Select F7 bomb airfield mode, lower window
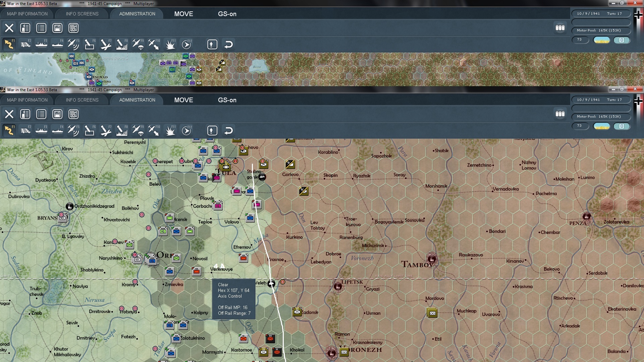The width and height of the screenshot is (644, 362). pyautogui.click(x=106, y=130)
